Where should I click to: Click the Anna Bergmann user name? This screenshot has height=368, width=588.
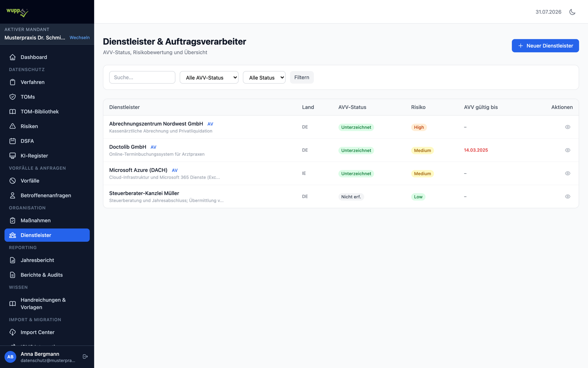coord(40,354)
